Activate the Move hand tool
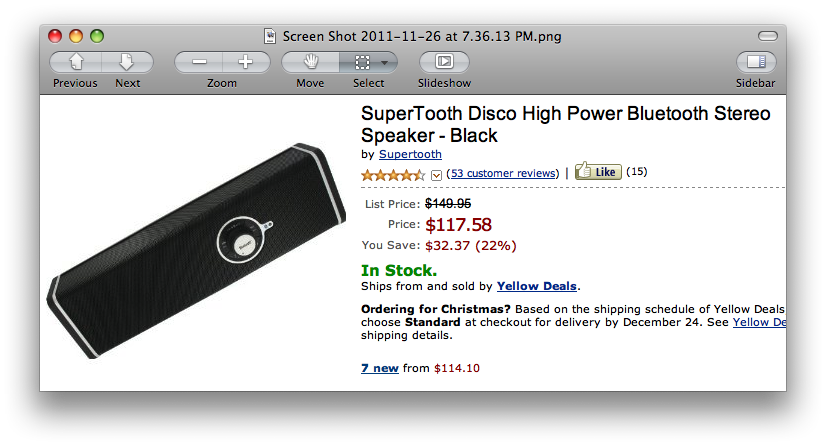Viewport: 826px width, 446px height. click(310, 62)
